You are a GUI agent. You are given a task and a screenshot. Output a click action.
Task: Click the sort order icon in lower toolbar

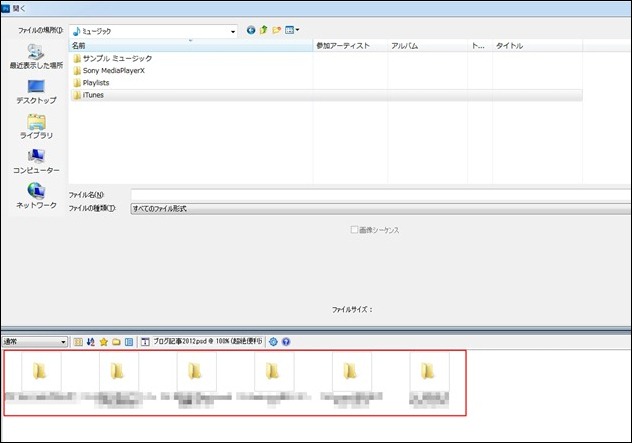pos(91,342)
